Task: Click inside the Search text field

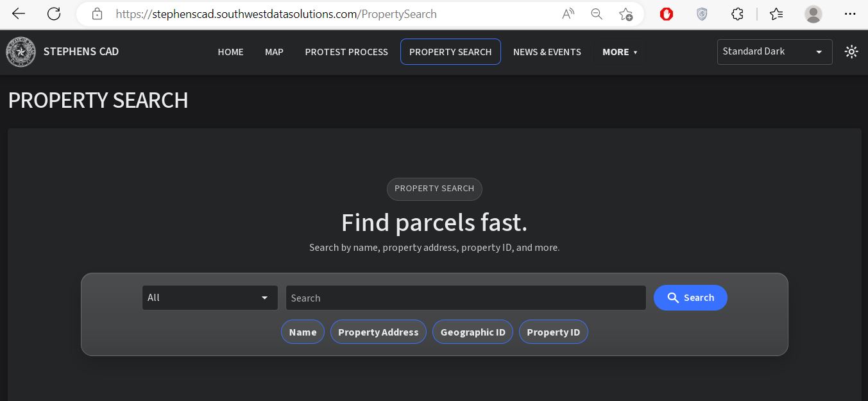Action: point(466,298)
